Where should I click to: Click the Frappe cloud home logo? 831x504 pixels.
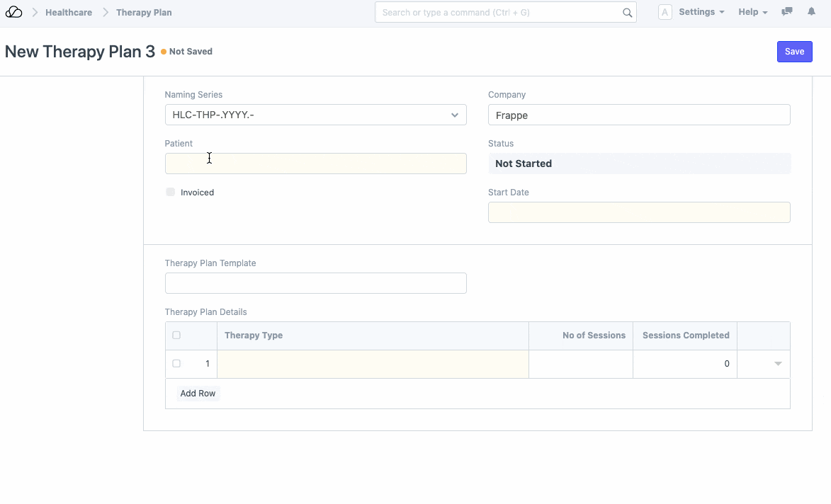(13, 12)
